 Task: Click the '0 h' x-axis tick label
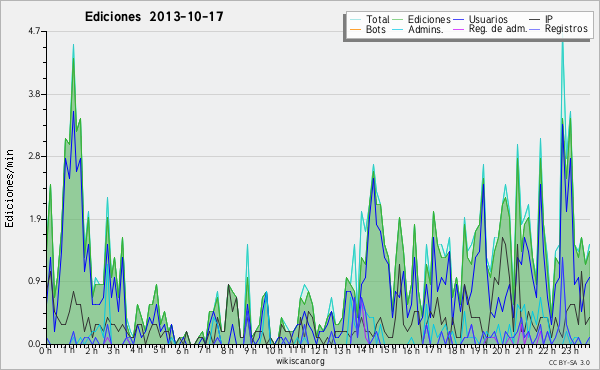coord(45,351)
